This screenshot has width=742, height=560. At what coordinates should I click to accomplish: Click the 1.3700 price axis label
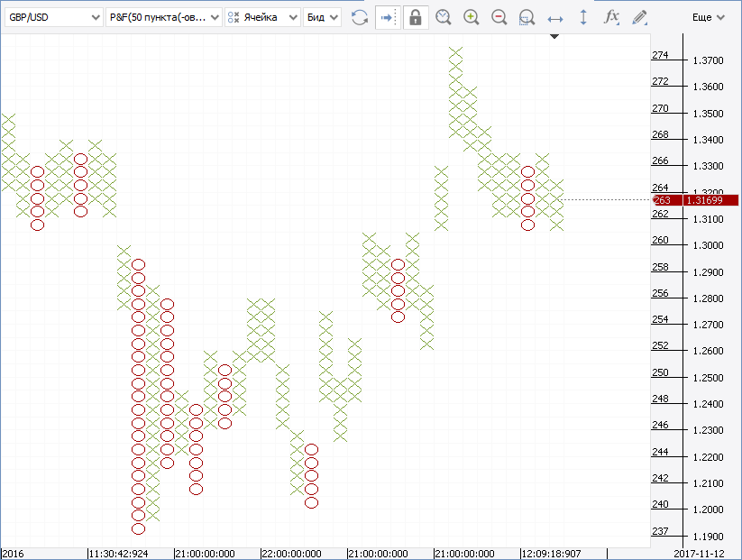click(707, 60)
